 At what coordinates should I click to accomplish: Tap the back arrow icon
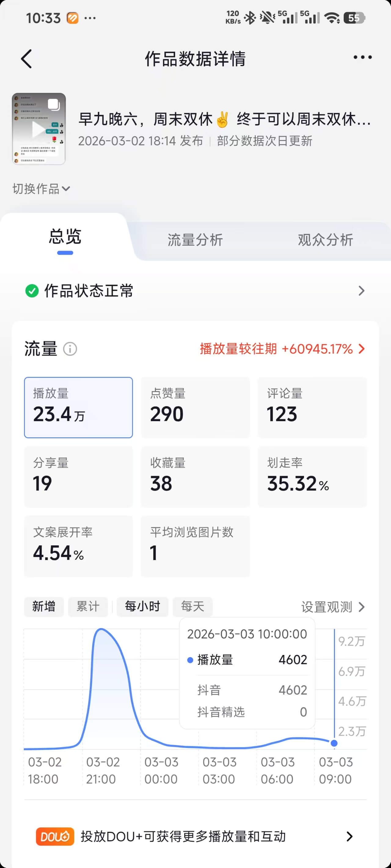(26, 59)
